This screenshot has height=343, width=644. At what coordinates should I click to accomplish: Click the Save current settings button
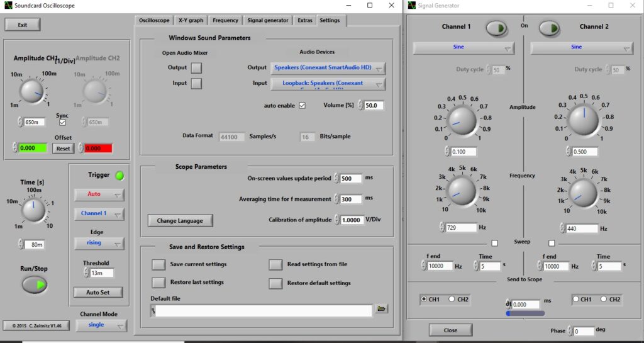pos(158,264)
